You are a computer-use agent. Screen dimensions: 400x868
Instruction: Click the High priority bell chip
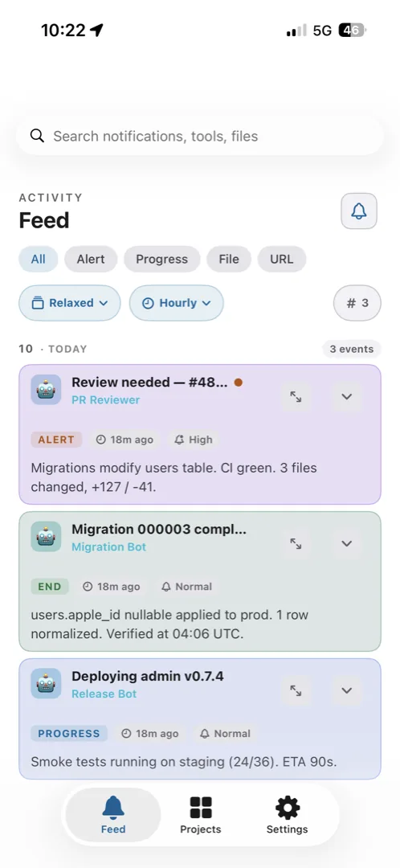pos(193,440)
